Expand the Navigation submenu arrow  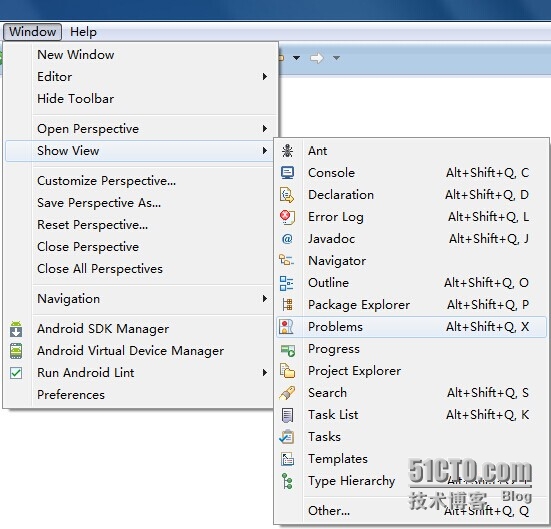tap(265, 299)
